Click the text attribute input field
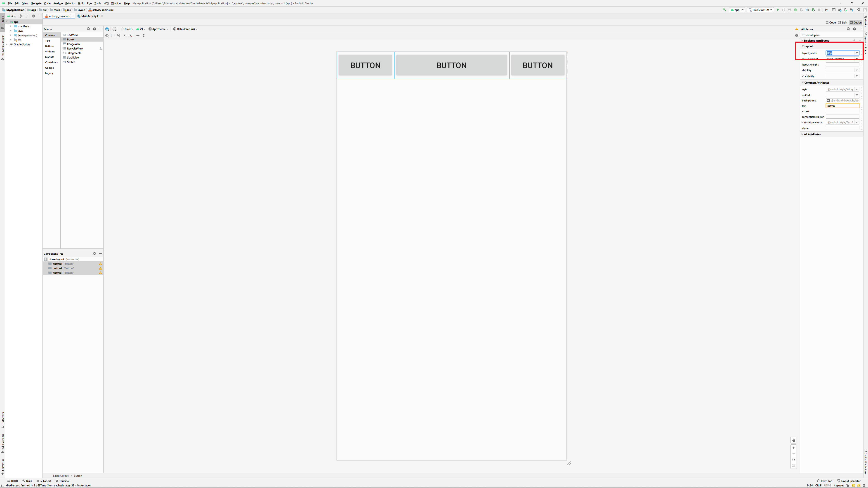Viewport: 868px width, 488px height. pos(842,106)
